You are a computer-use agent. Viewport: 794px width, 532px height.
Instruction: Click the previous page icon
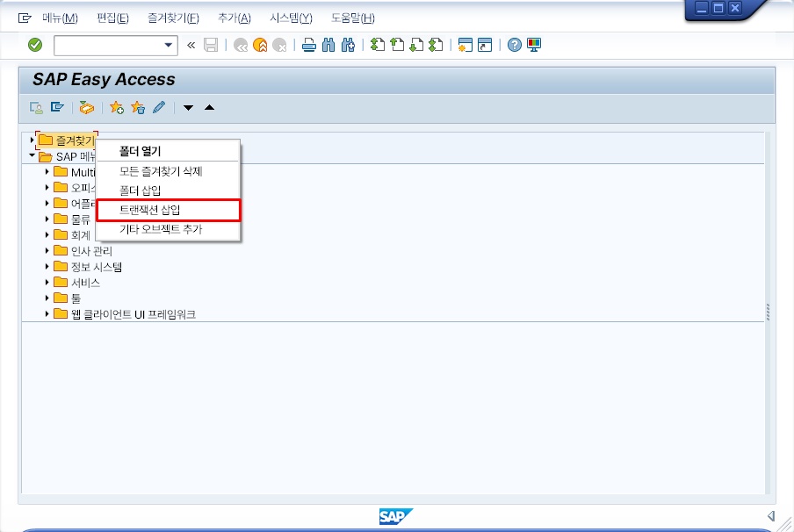pos(397,45)
